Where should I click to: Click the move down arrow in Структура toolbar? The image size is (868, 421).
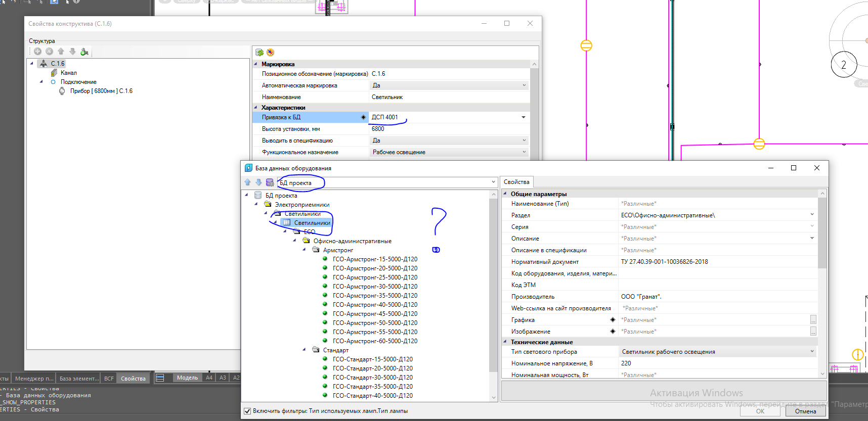click(72, 52)
